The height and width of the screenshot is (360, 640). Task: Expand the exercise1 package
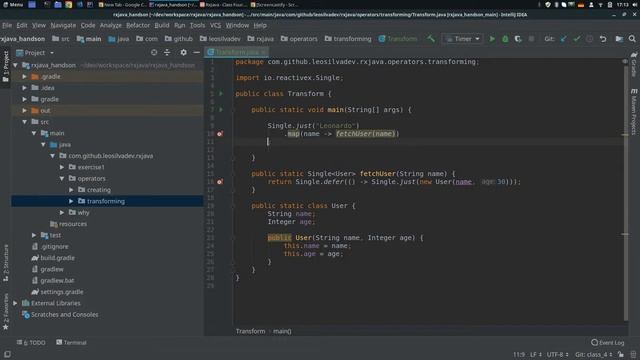click(x=62, y=167)
